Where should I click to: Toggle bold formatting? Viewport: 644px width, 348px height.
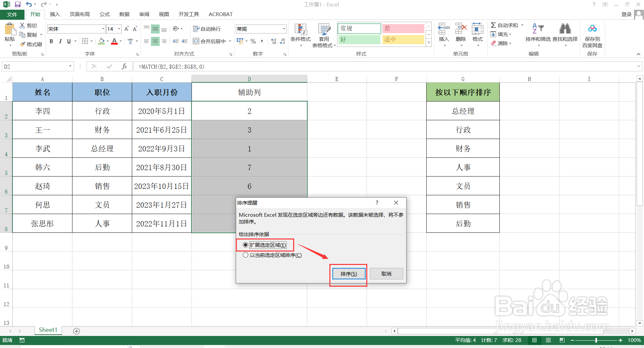point(51,41)
